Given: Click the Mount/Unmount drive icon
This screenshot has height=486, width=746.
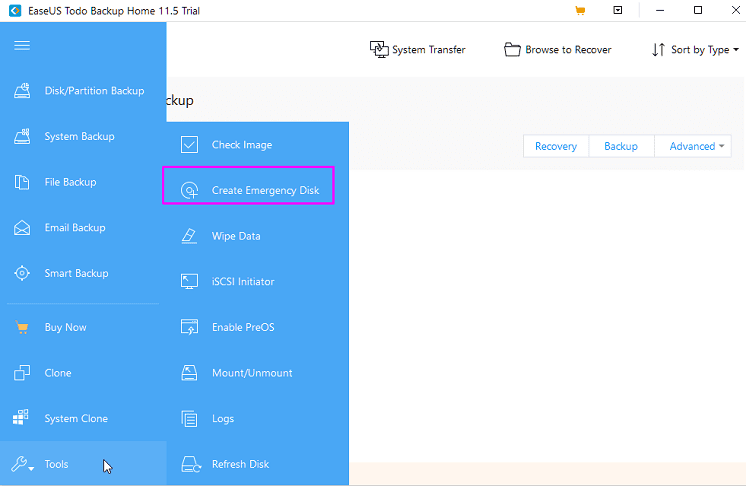Looking at the screenshot, I should pos(189,373).
